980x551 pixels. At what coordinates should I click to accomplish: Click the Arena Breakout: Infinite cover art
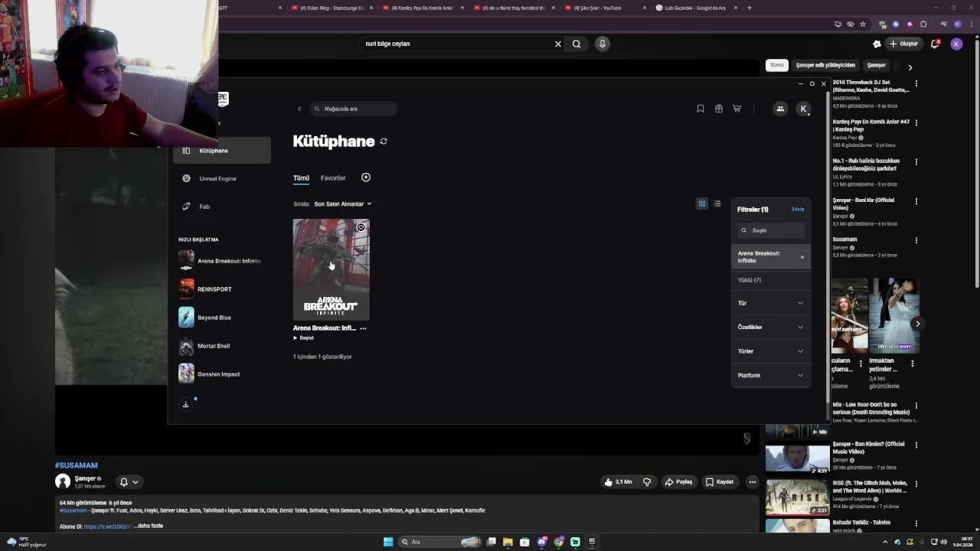pyautogui.click(x=332, y=269)
